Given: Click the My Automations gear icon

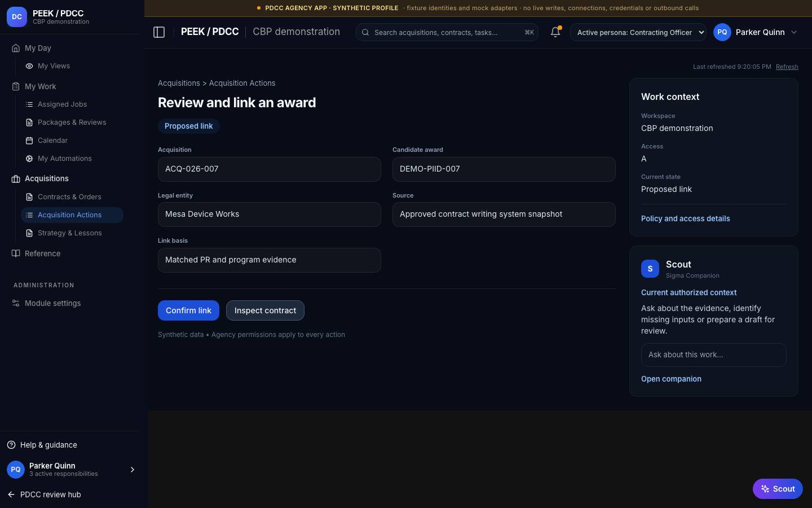Looking at the screenshot, I should 29,159.
